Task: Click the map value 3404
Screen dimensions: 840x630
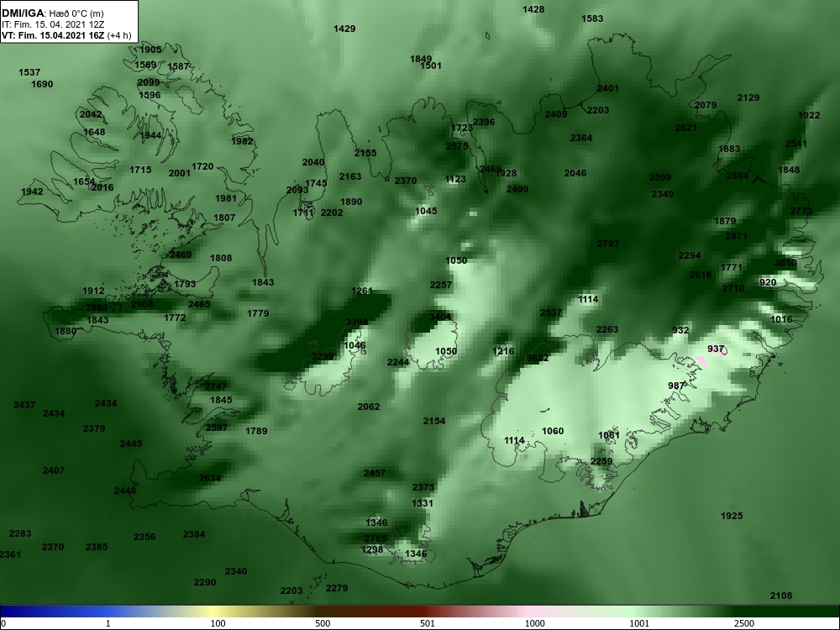Action: pyautogui.click(x=440, y=317)
